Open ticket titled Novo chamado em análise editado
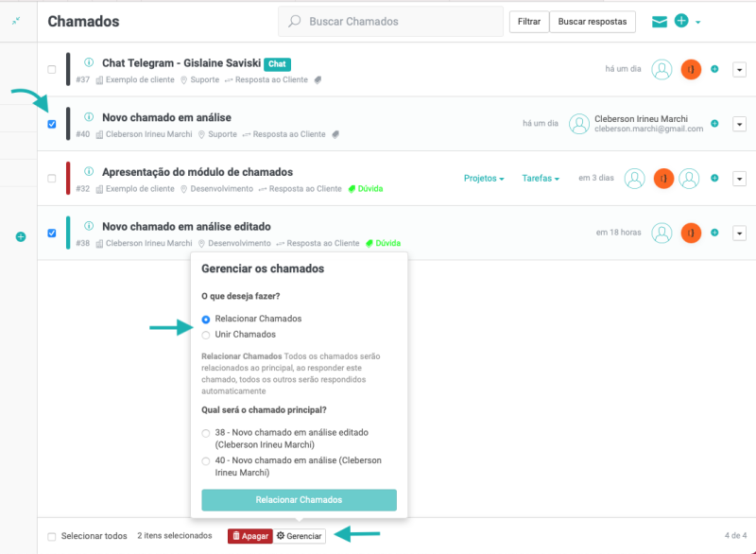756x554 pixels. (186, 227)
